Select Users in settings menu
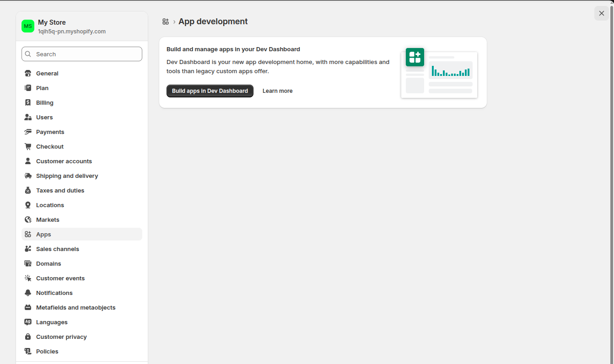Image resolution: width=614 pixels, height=364 pixels. click(82, 117)
